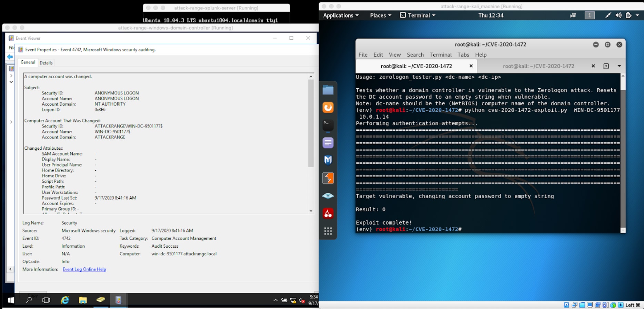
Task: Launch Firefox from the Kali dock
Action: (x=328, y=108)
